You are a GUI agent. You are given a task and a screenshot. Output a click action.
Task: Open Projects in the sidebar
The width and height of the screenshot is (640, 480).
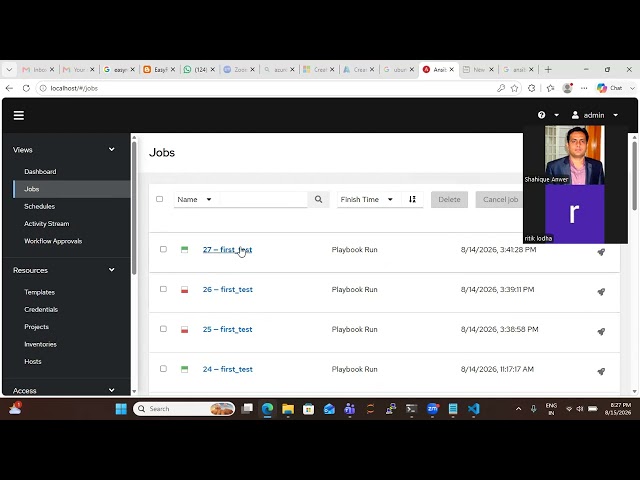click(x=36, y=327)
